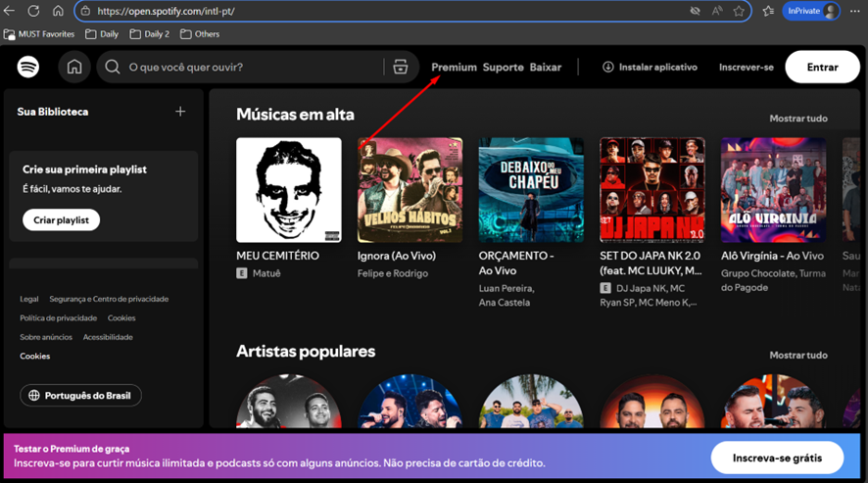Open the MEU CEMITÉRIO album cover
Viewport: 868px width, 483px height.
click(x=289, y=190)
